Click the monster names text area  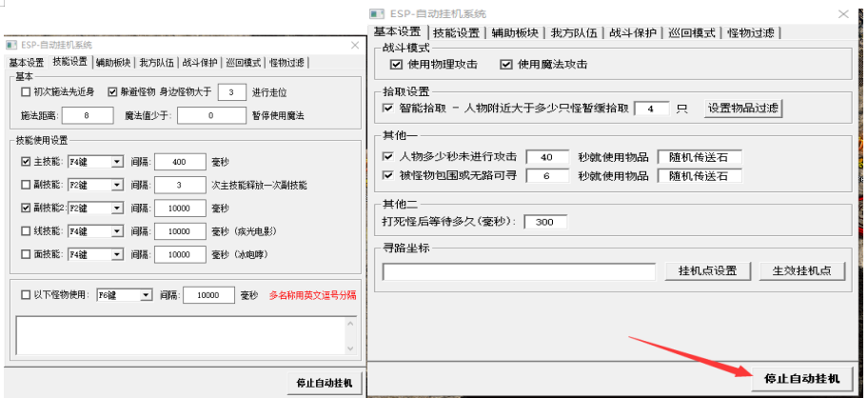(181, 335)
